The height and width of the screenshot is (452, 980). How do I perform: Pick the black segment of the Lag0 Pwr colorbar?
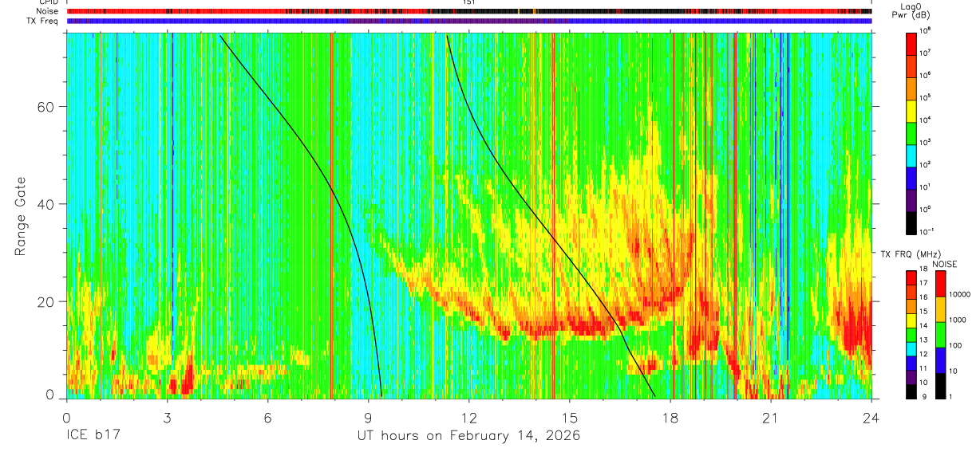click(911, 222)
